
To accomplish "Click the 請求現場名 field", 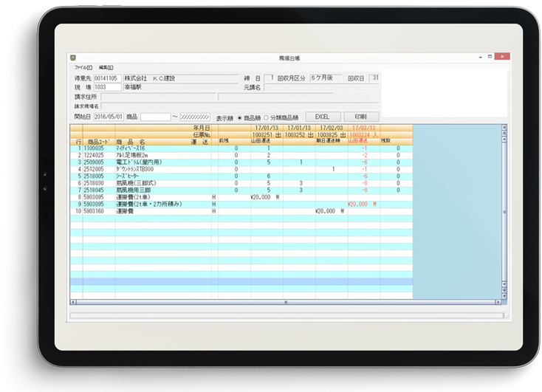I will tap(239, 106).
